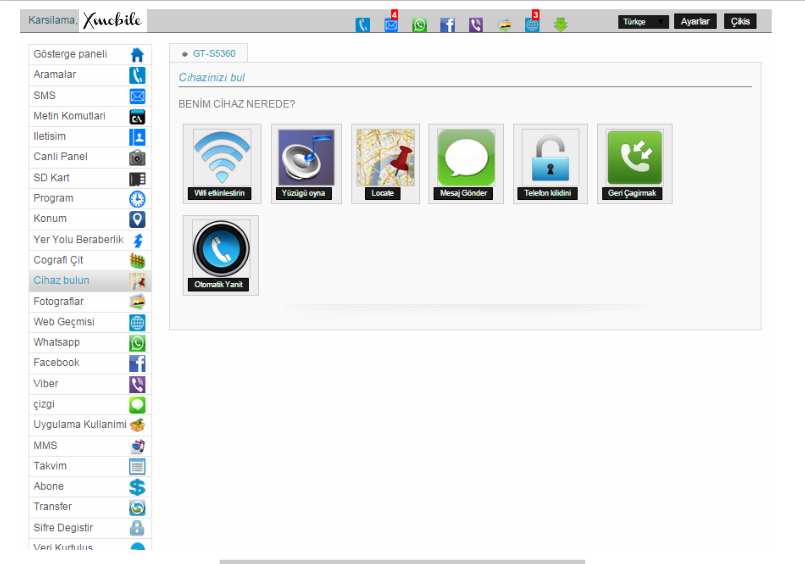Click the Ayarlar button
The width and height of the screenshot is (805, 564).
695,22
